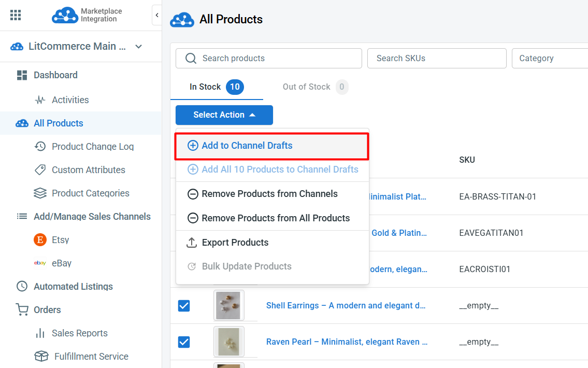Click the Marketplace Integration cloud logo
Image resolution: width=588 pixels, height=368 pixels.
(x=65, y=16)
